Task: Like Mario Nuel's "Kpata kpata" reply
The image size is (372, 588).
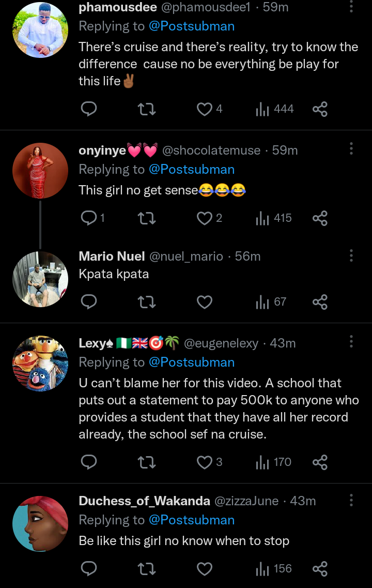Action: tap(205, 302)
